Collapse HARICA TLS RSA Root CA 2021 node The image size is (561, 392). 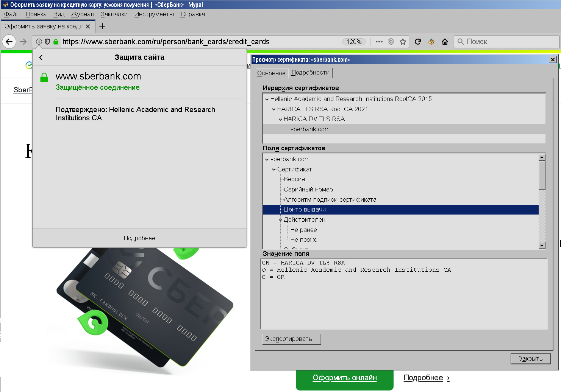click(x=273, y=109)
